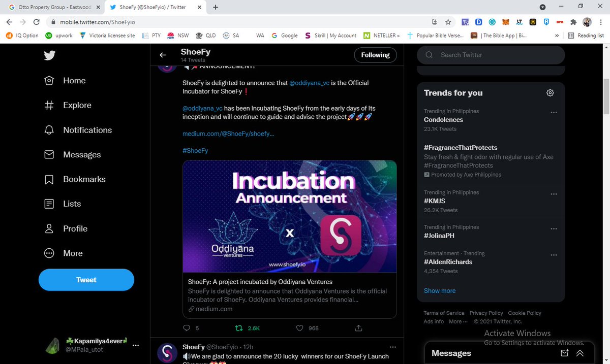Expand footer More options
Viewport: 610px width, 364px height.
click(x=457, y=321)
